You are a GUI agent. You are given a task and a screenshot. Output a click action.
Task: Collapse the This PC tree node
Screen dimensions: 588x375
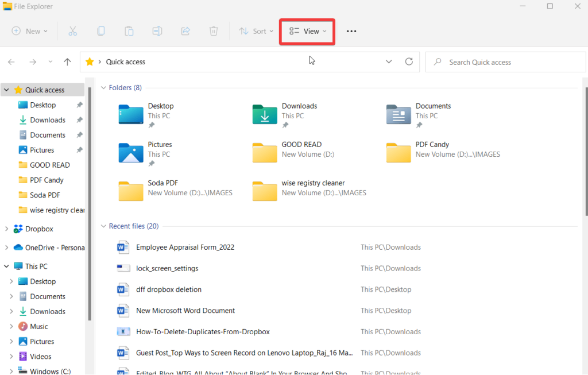[6, 266]
